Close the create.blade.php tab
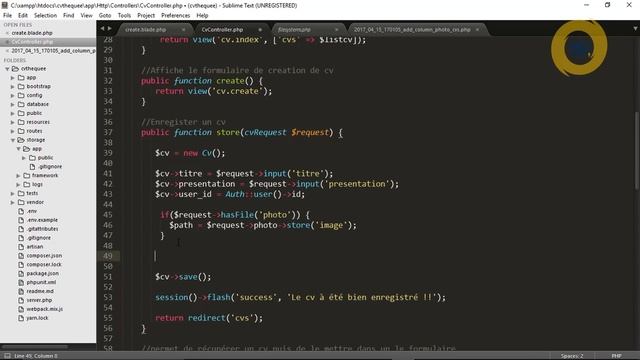This screenshot has height=360, width=640. 184,30
